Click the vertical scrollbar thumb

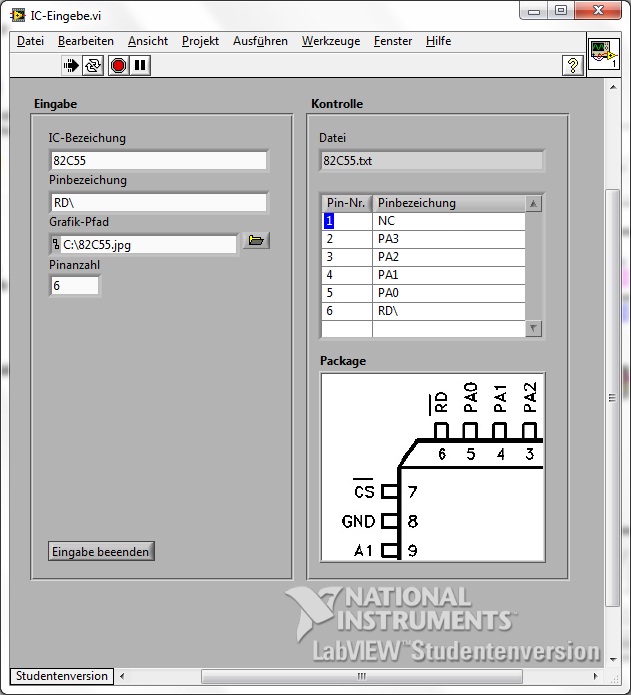612,398
